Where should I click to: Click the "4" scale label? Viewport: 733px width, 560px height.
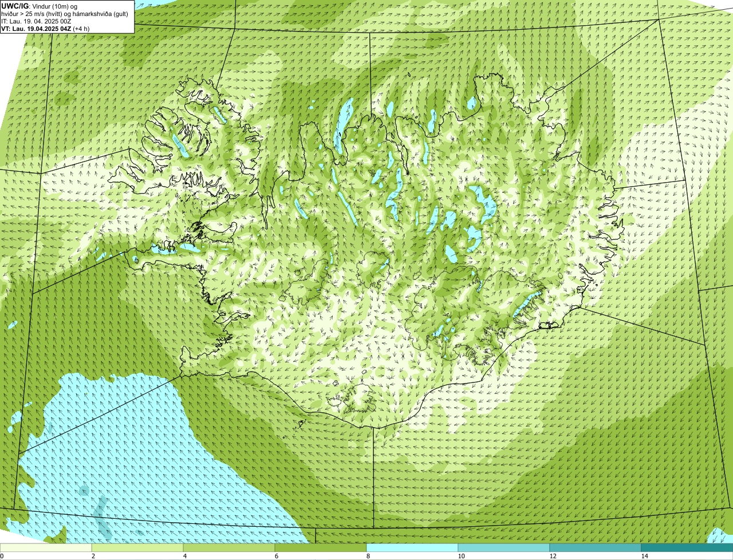coord(184,556)
